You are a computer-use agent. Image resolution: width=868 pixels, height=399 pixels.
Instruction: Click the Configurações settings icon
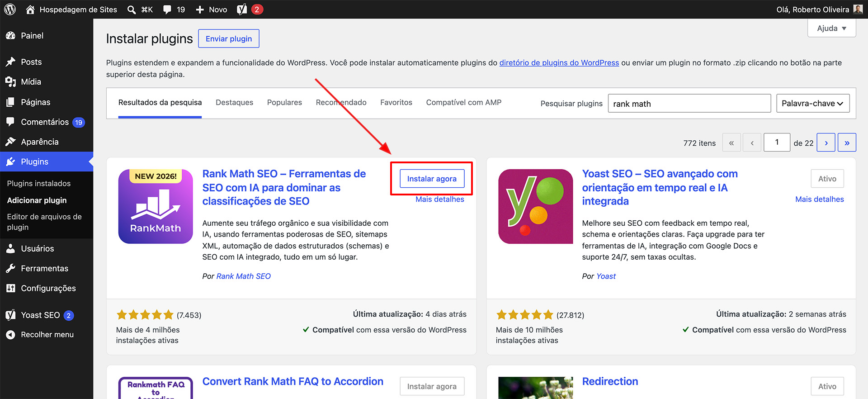tap(10, 289)
